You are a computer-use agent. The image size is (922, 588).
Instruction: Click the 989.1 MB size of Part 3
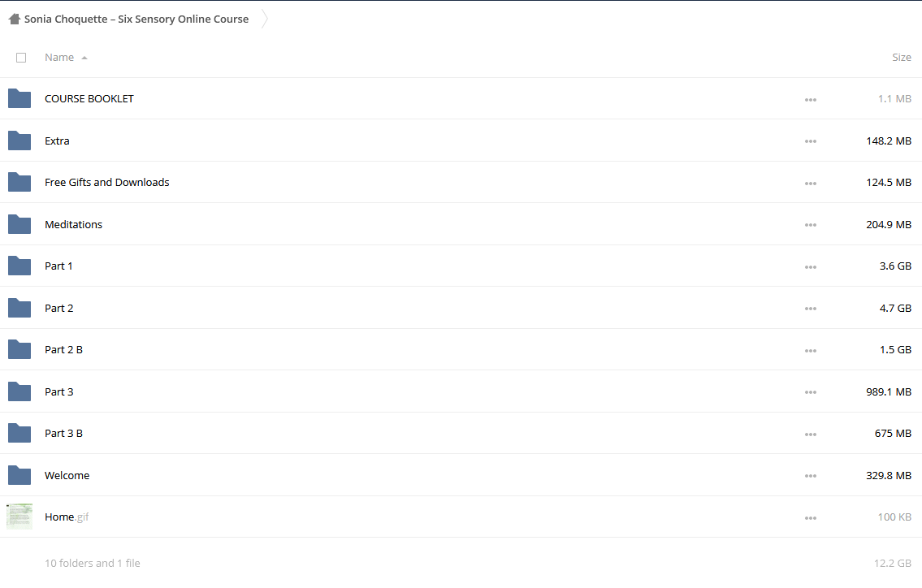(x=889, y=391)
